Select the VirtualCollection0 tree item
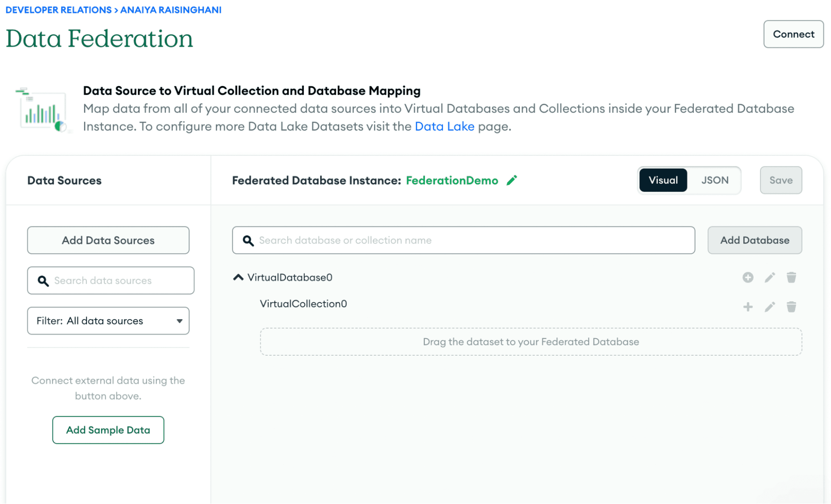The width and height of the screenshot is (831, 504). pyautogui.click(x=303, y=304)
